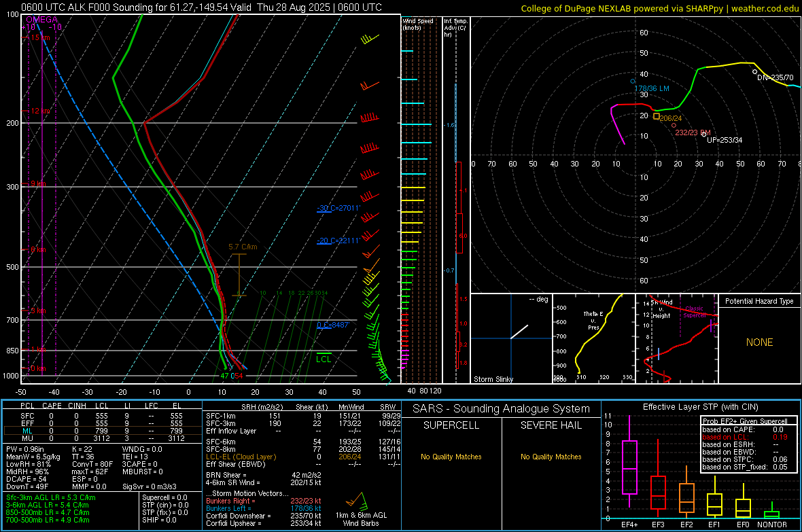This screenshot has width=802, height=532.
Task: Click the SigSvr = 0 m3/s3 value
Action: (149, 486)
